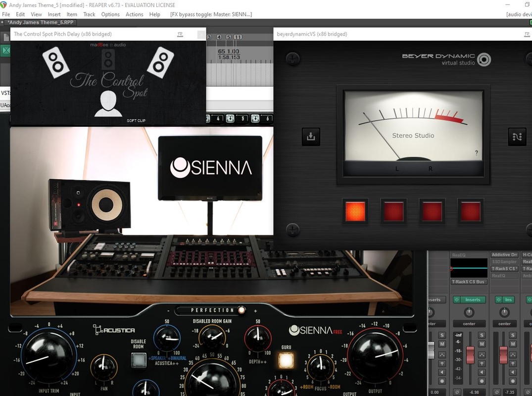
Task: Open the Addictive Drums FX slot
Action: (504, 255)
